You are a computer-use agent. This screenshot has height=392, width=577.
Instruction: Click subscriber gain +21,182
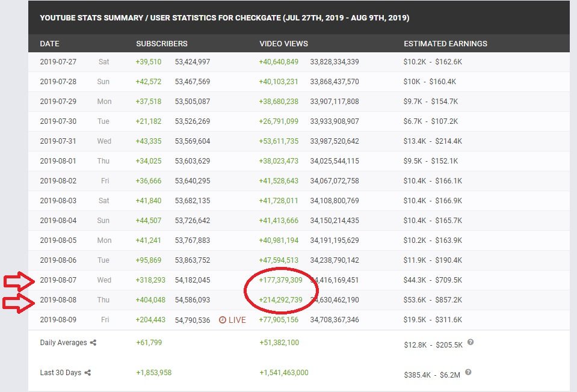148,121
